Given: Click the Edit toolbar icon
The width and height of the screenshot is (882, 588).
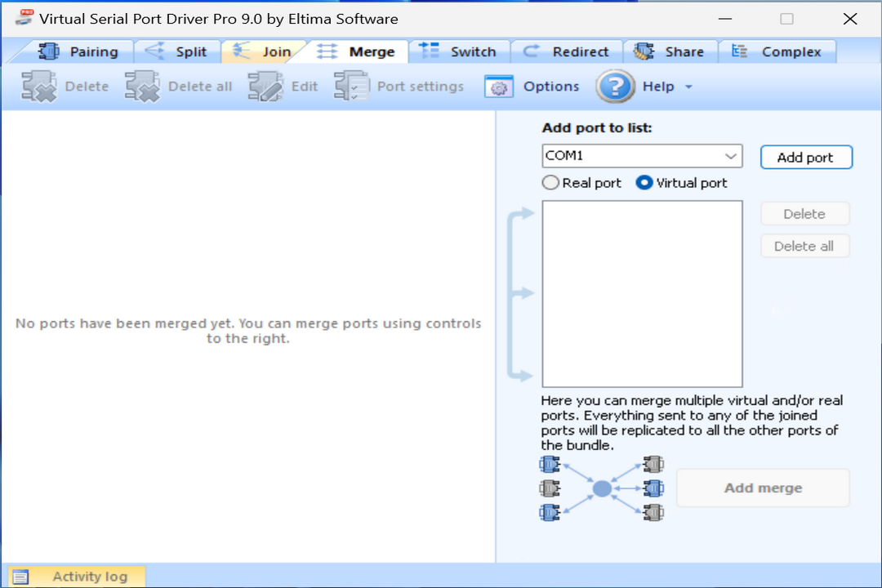Looking at the screenshot, I should tap(264, 86).
